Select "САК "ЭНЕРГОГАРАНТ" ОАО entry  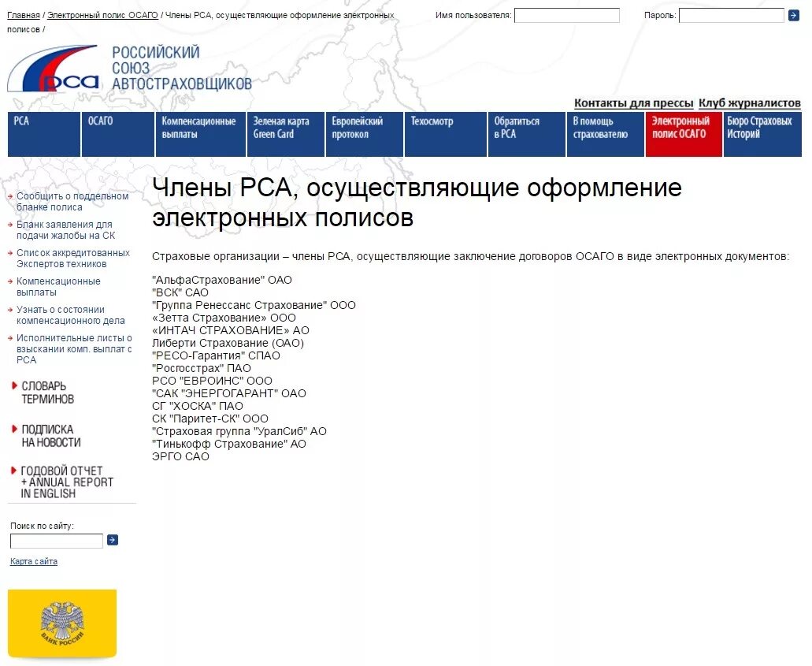(x=229, y=393)
